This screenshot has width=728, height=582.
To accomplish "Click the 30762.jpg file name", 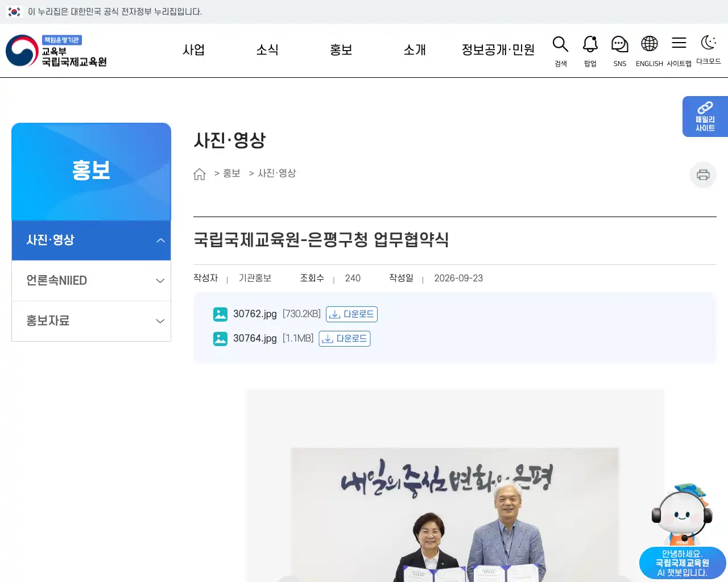I will coord(255,314).
